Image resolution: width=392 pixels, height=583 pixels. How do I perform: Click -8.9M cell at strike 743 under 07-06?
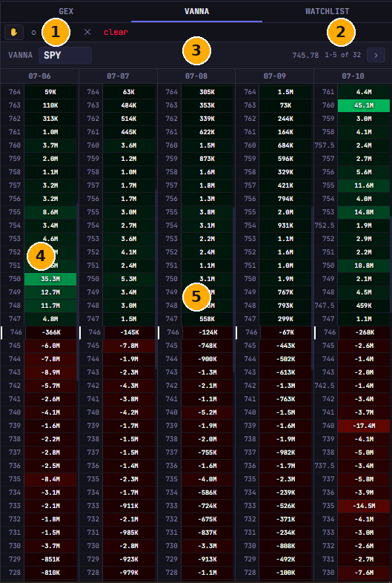coord(50,372)
